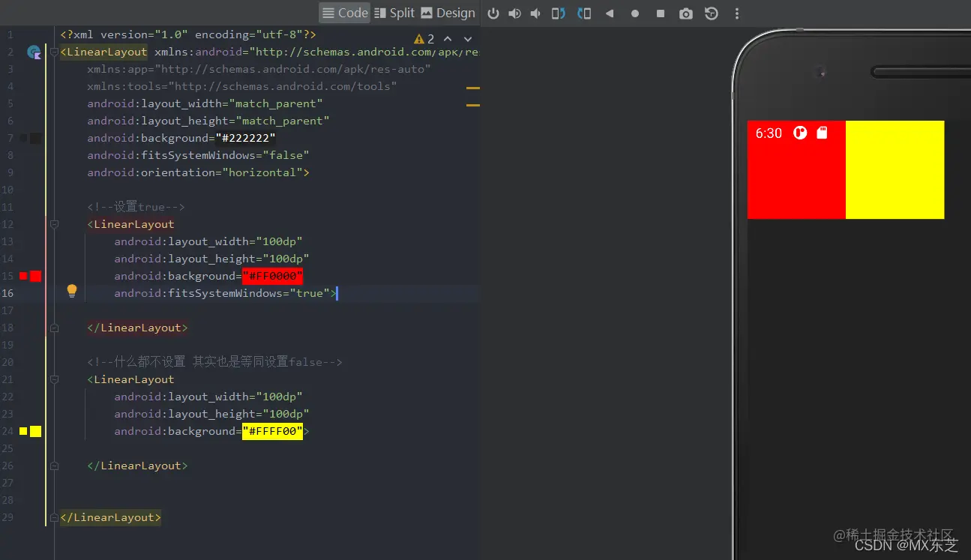The height and width of the screenshot is (560, 971).
Task: Click first warning stripe mark on error bar
Action: 473,88
